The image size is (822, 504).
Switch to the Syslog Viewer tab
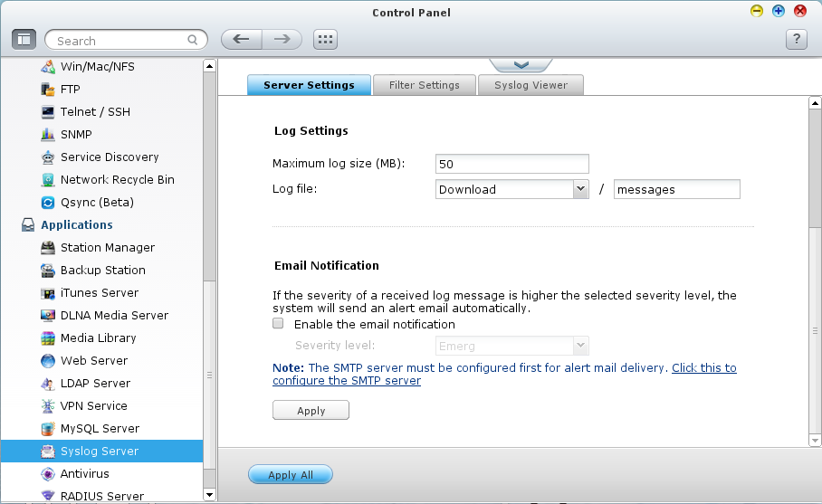[531, 85]
